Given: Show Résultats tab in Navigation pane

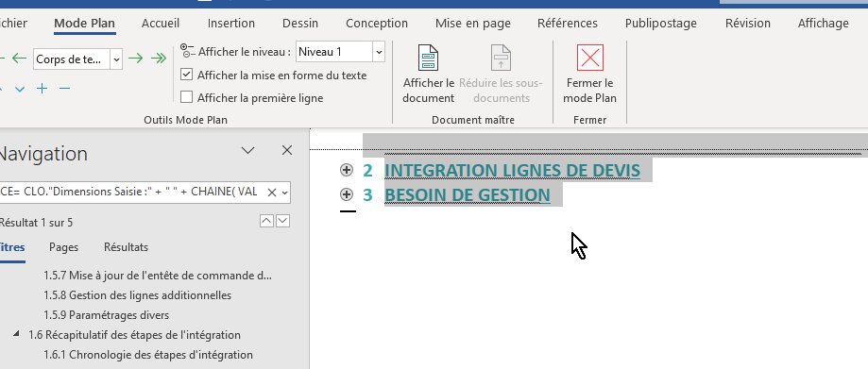Looking at the screenshot, I should pos(127,247).
